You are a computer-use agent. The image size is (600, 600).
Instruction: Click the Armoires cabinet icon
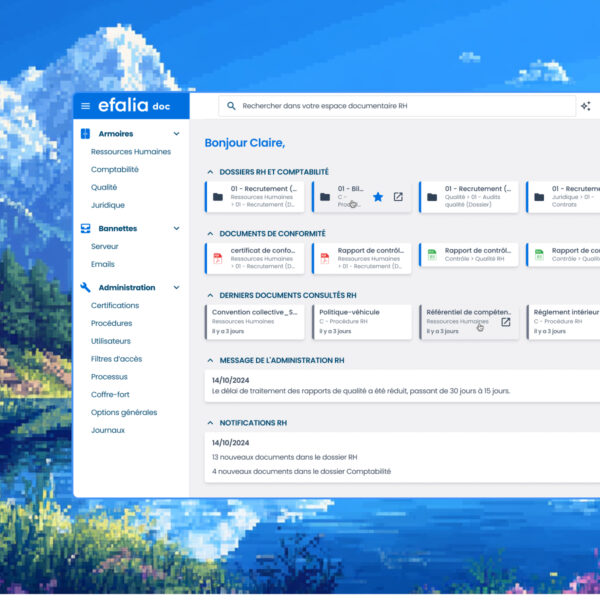click(85, 134)
